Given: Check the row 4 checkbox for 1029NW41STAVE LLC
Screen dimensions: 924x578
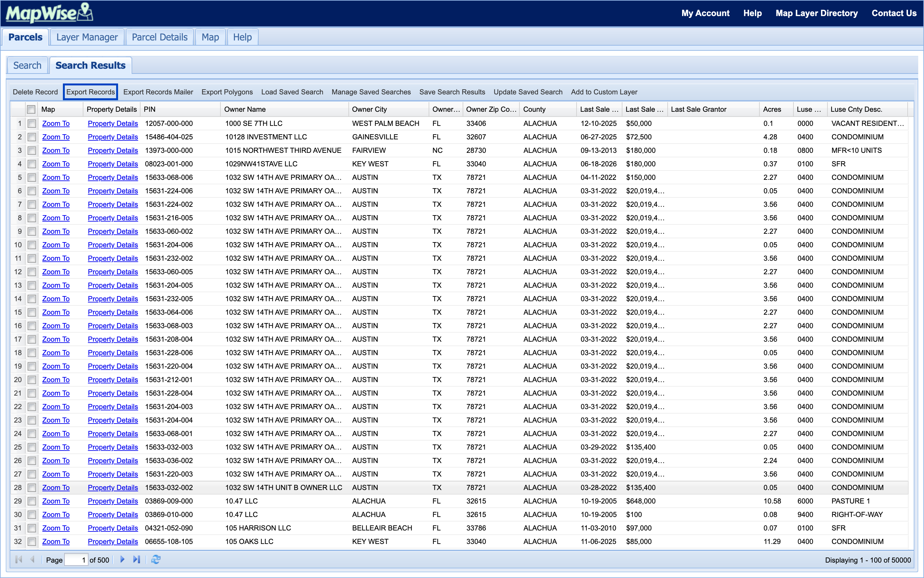Looking at the screenshot, I should click(32, 164).
